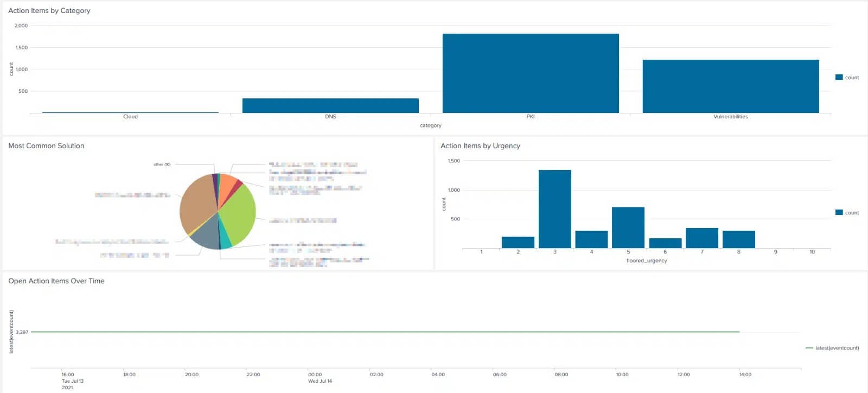Click the "other (10)" pie label

point(162,164)
